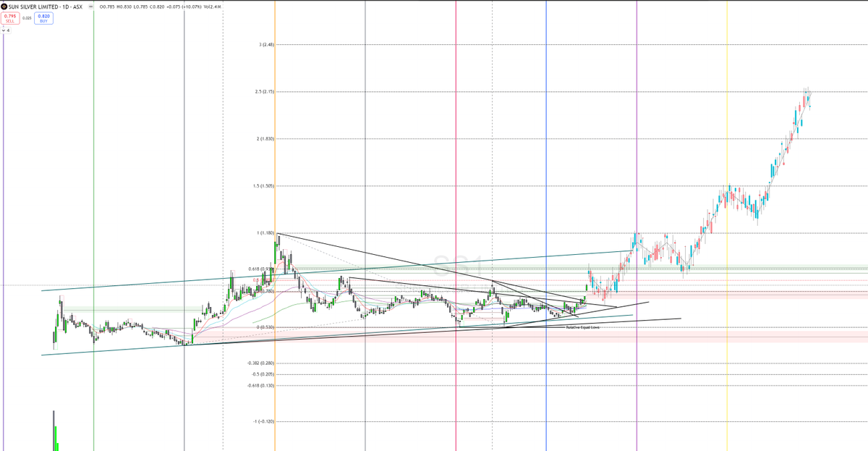Select the close value C0.820
The width and height of the screenshot is (868, 451).
[x=157, y=7]
